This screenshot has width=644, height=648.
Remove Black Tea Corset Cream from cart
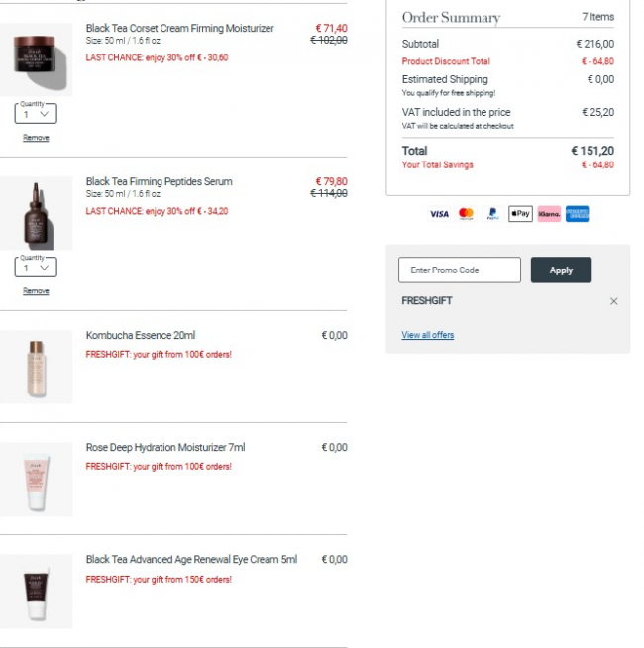tap(36, 138)
